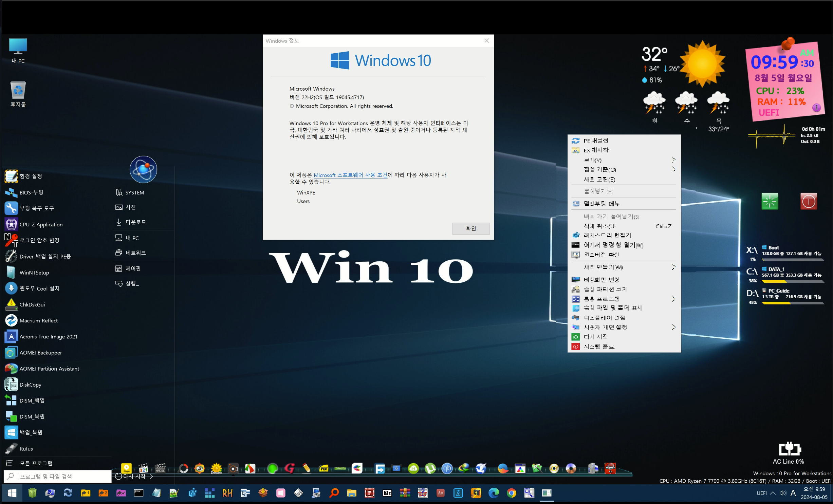The image size is (833, 504).
Task: Launch AOMEI Partition Assistant
Action: [42, 369]
